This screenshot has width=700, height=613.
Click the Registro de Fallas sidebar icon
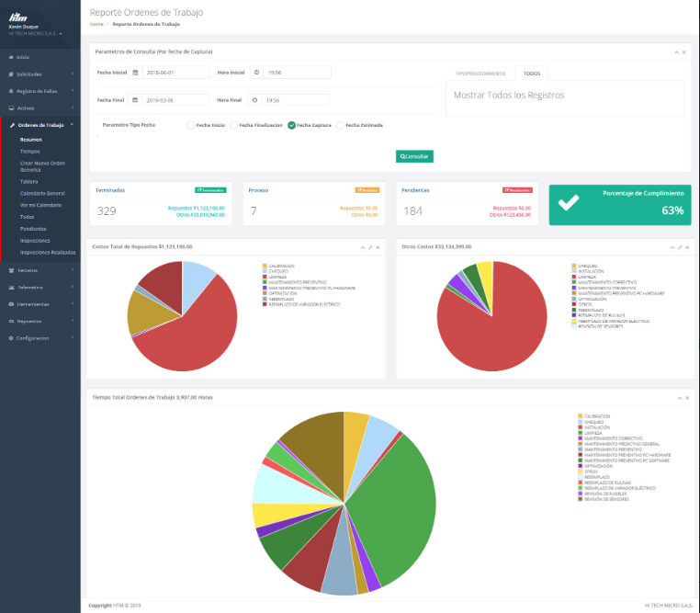tap(11, 91)
